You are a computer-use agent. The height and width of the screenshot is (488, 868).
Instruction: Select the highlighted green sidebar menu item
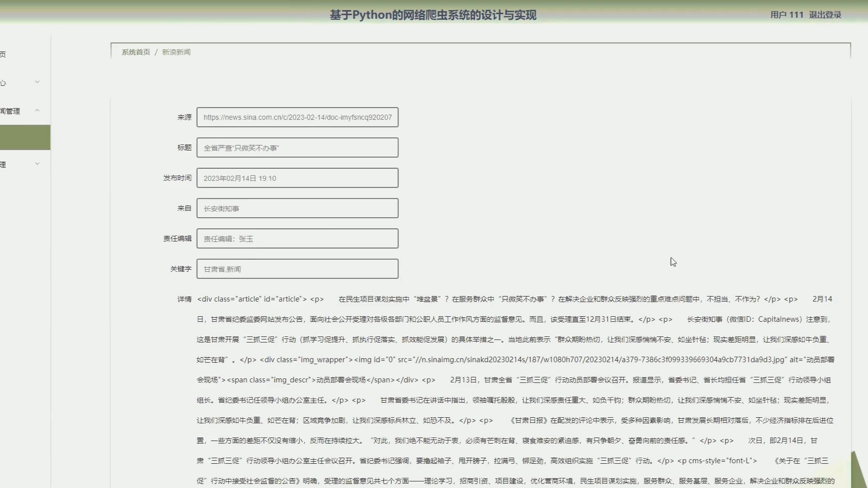(25, 137)
